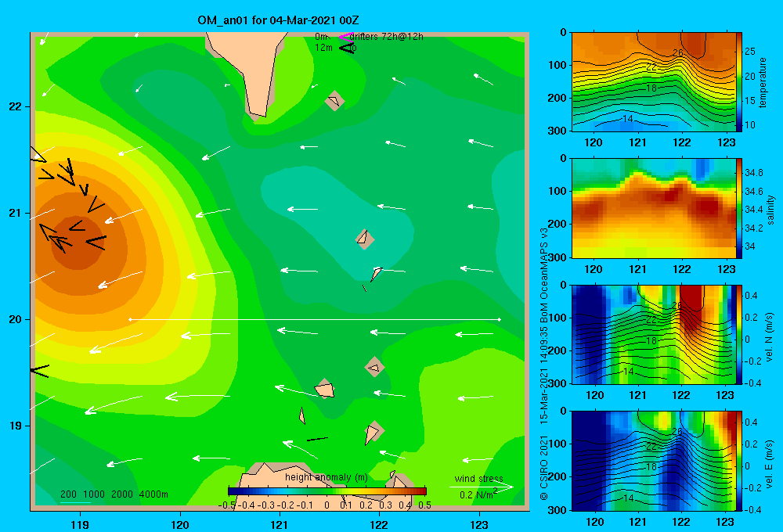The width and height of the screenshot is (783, 532).
Task: Click the '26' contour label in temperature panel
Action: pyautogui.click(x=677, y=53)
